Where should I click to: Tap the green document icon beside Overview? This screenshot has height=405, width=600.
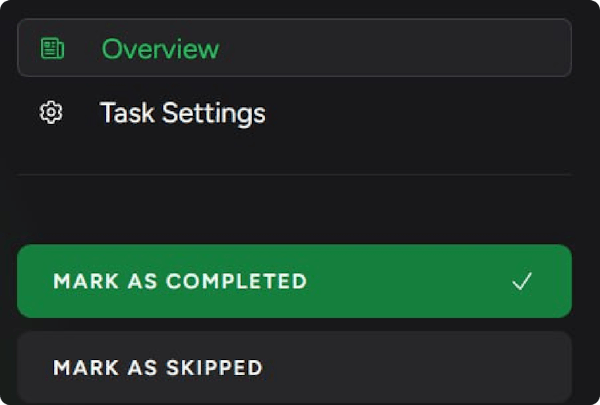[x=51, y=48]
